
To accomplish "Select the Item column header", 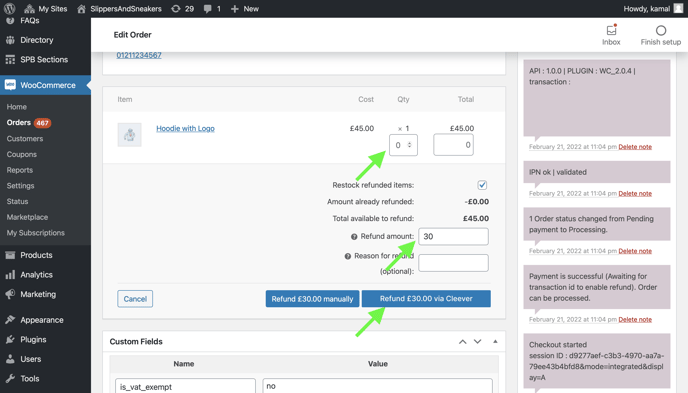I will click(x=125, y=100).
